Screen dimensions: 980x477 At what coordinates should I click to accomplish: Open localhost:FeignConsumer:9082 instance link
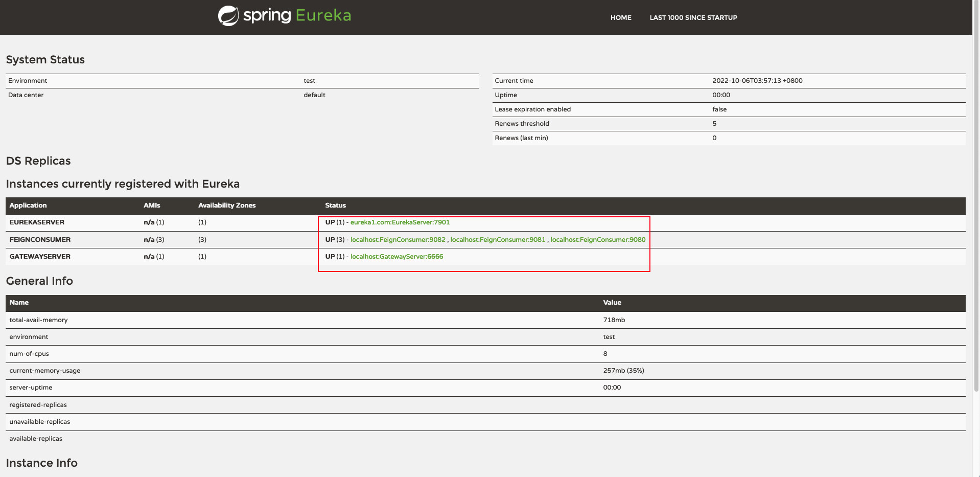(398, 240)
